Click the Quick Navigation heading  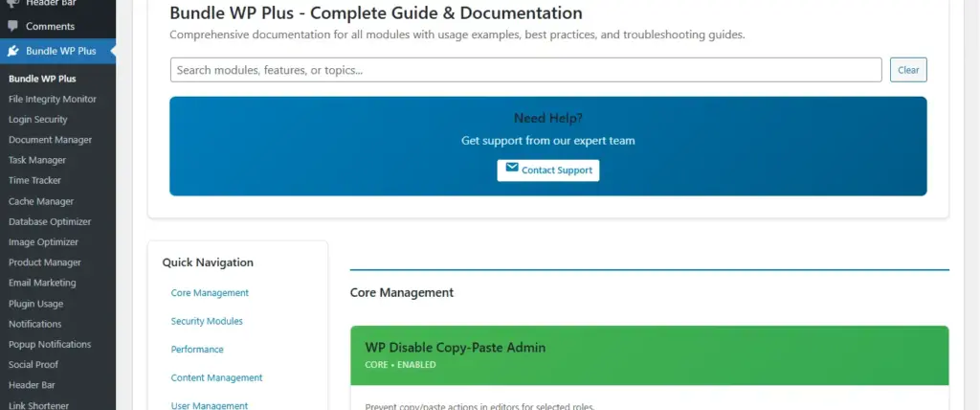tap(208, 262)
